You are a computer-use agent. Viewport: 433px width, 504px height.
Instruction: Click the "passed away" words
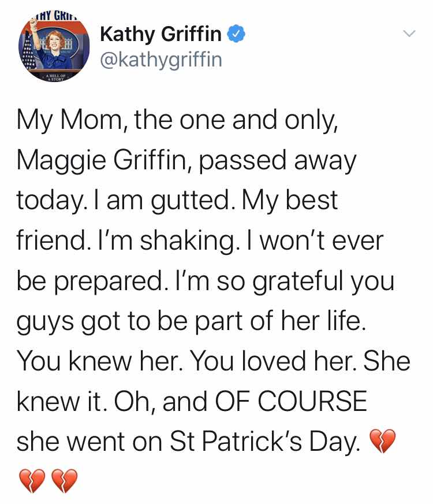click(x=277, y=161)
